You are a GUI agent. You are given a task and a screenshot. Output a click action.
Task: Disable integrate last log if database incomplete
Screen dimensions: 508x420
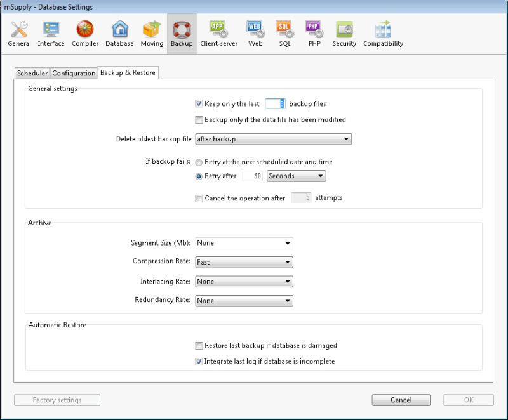199,361
